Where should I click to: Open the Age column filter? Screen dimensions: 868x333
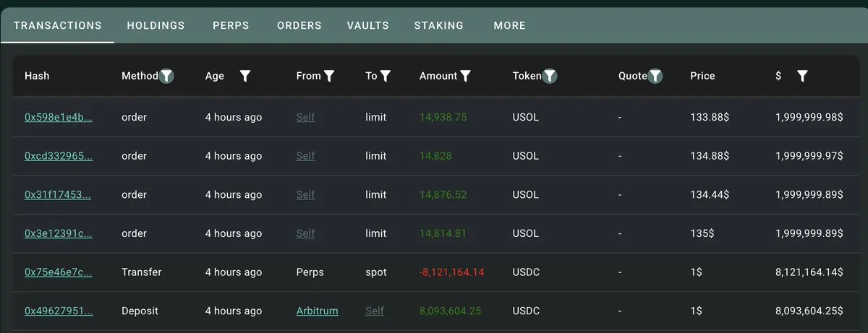[245, 76]
